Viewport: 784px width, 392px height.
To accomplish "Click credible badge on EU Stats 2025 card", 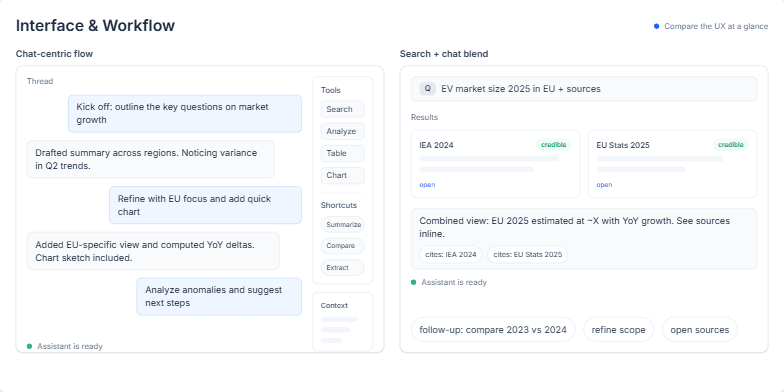I will click(x=730, y=144).
